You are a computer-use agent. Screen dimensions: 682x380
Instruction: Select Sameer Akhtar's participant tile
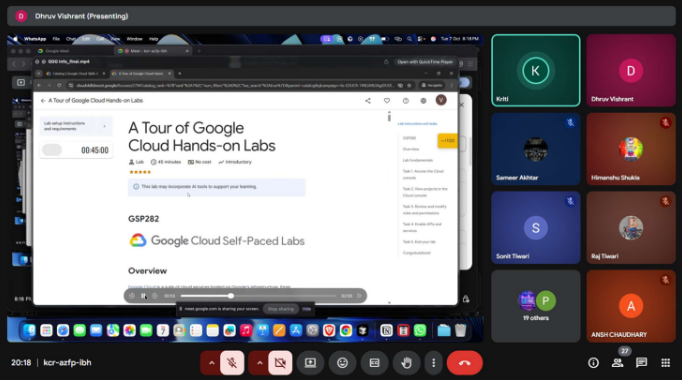coord(536,149)
